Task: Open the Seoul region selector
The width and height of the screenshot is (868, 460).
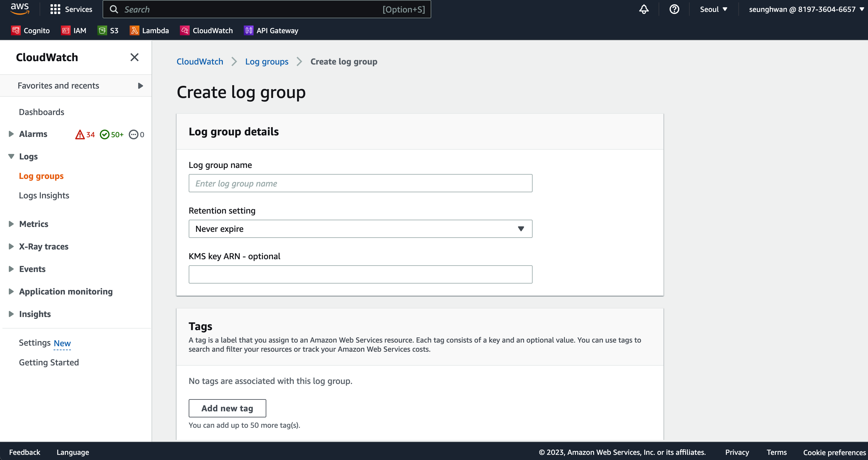Action: 713,9
